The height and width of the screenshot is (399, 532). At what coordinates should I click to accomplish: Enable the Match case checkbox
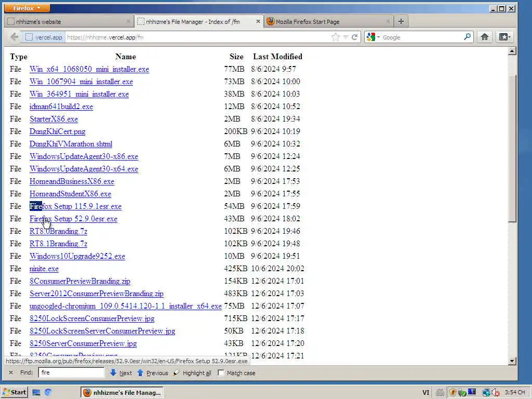pyautogui.click(x=221, y=373)
